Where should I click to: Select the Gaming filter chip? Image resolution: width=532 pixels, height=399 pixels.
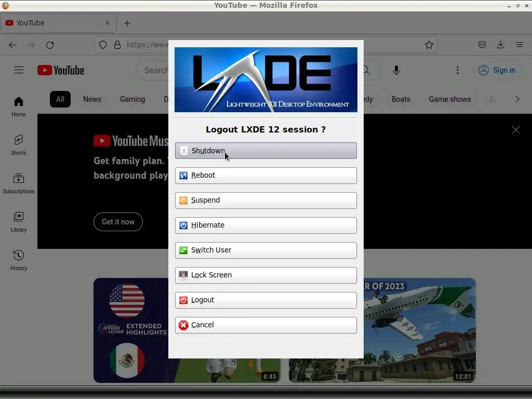click(132, 99)
